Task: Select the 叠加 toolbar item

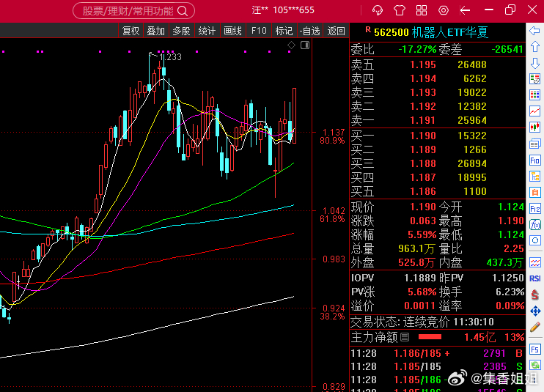Action: (x=155, y=31)
